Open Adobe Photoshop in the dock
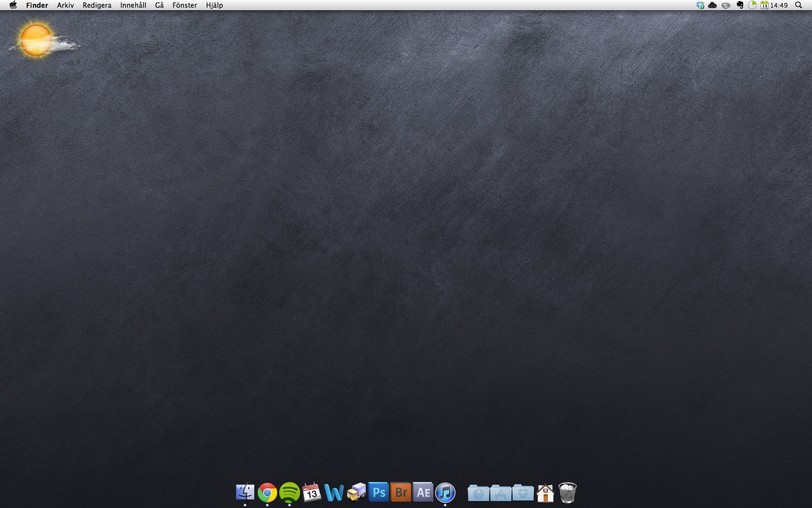The image size is (812, 508). coord(378,493)
